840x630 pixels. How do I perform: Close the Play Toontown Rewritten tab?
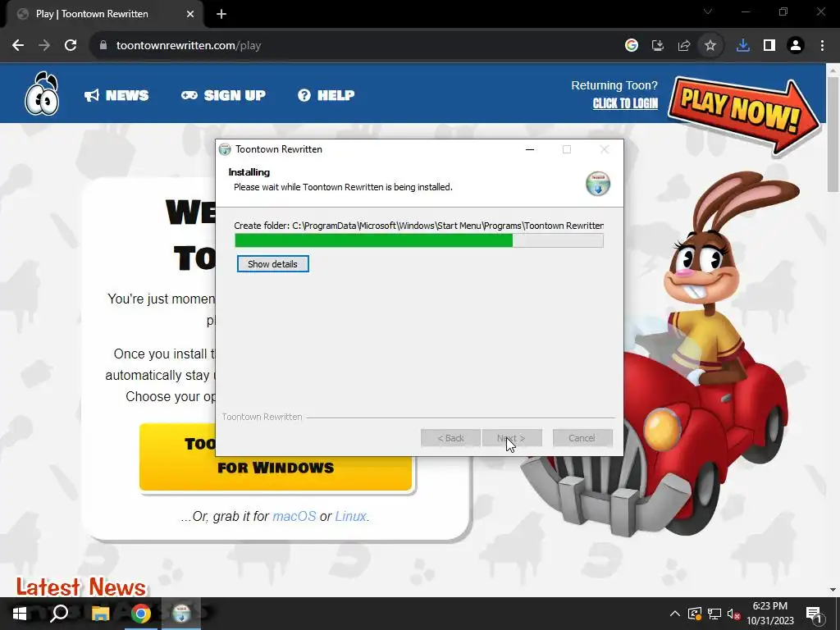tap(190, 14)
